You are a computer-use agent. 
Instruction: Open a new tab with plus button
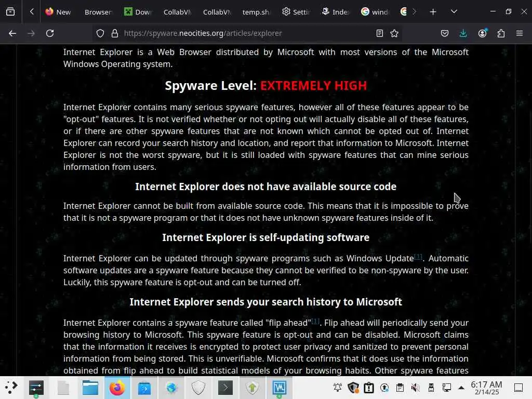433,12
